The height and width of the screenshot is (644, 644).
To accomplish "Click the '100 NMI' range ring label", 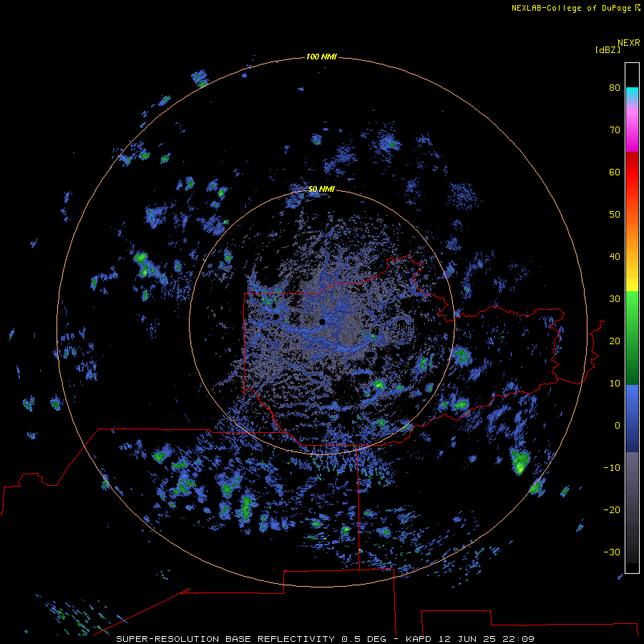I will click(x=321, y=57).
